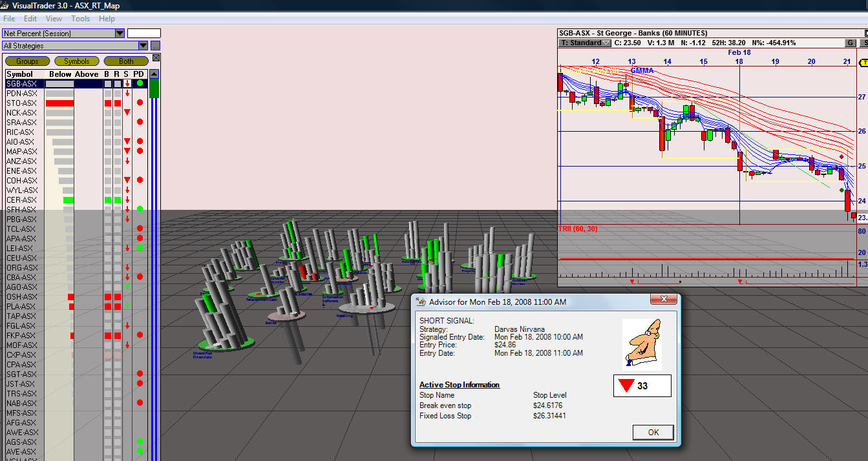Click the red PD dot on the STO-ASX row
The width and height of the screenshot is (868, 461).
pos(140,103)
